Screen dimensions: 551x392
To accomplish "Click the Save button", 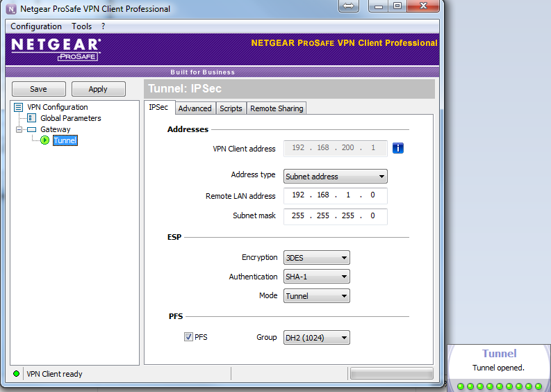I will 39,89.
